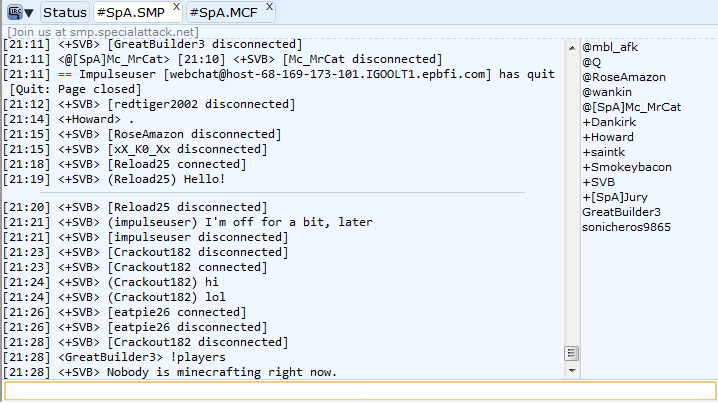Select user @RoseAmazon in nick list
This screenshot has width=718, height=405.
click(x=624, y=77)
